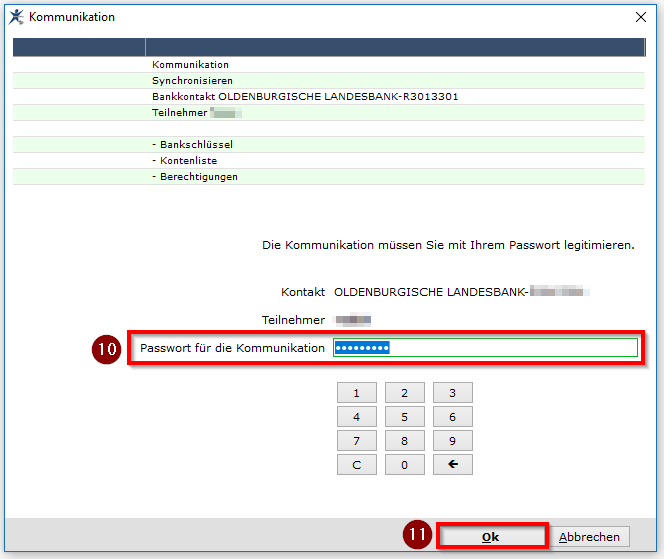Click the Kontakt OLDENBURGISCHE LANDESBANK value
This screenshot has height=559, width=664.
[x=462, y=292]
